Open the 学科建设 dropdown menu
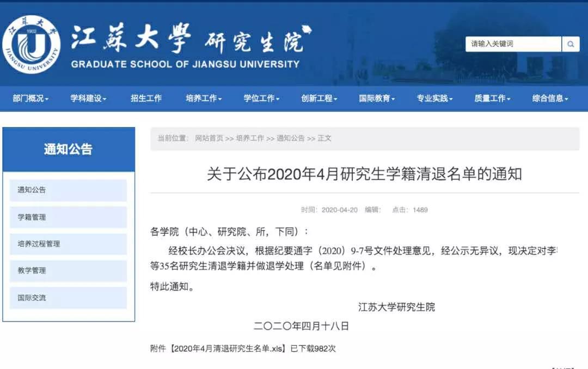588x369 pixels. tap(88, 98)
